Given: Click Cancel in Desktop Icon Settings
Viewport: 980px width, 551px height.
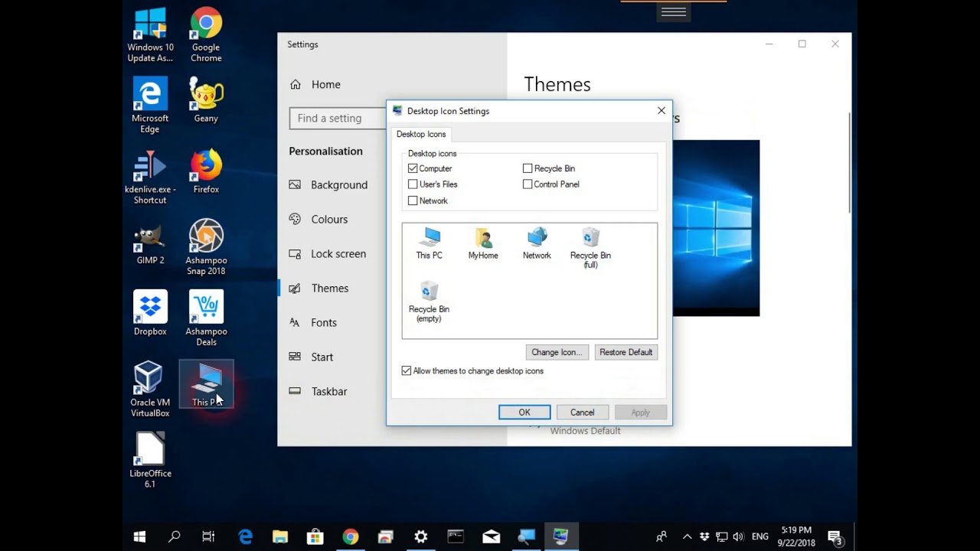Looking at the screenshot, I should pos(582,412).
